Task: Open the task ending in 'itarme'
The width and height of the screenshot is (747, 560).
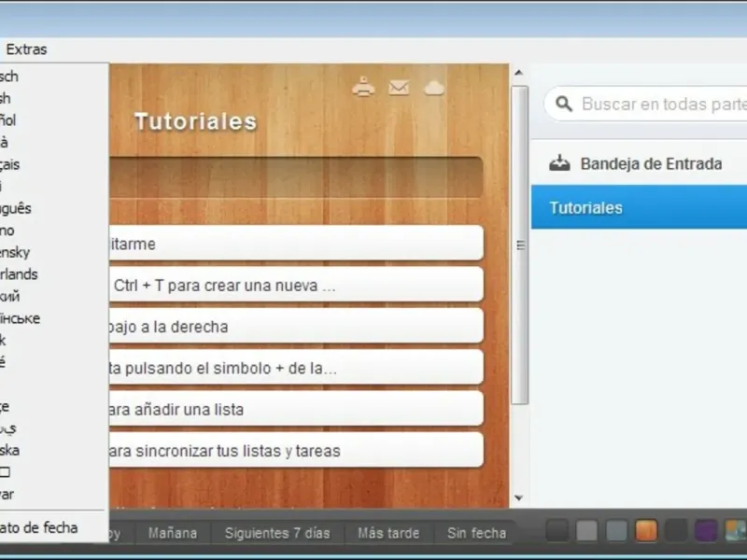Action: 296,244
